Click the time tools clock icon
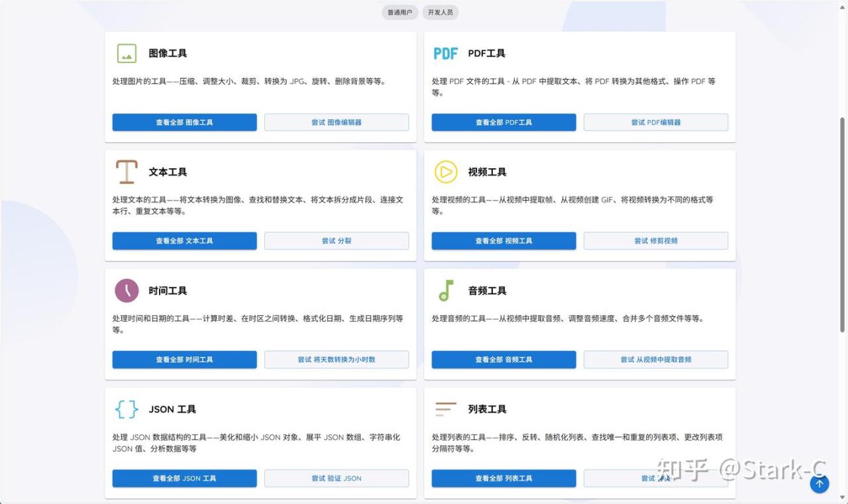Image resolution: width=848 pixels, height=504 pixels. pos(127,291)
